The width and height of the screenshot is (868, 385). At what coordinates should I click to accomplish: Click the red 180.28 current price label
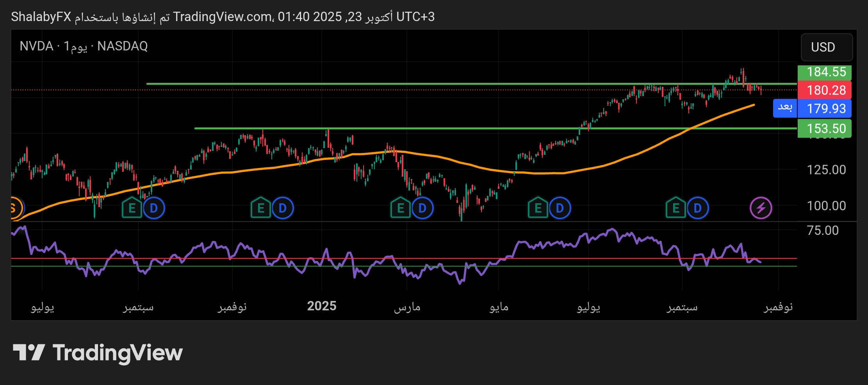pos(824,90)
